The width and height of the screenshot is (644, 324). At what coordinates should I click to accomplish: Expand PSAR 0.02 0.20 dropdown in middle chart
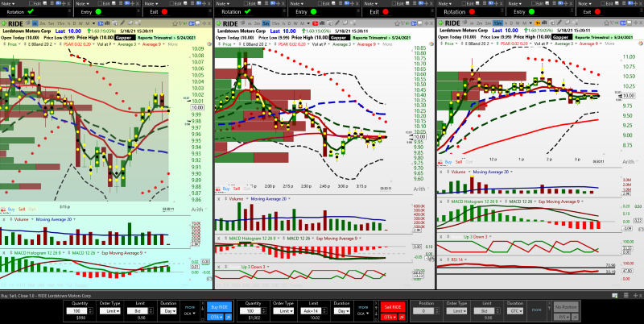[x=308, y=44]
